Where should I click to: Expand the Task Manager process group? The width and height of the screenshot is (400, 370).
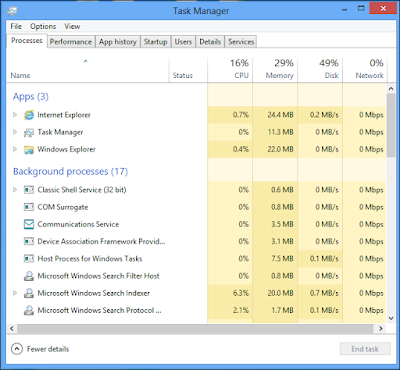15,132
